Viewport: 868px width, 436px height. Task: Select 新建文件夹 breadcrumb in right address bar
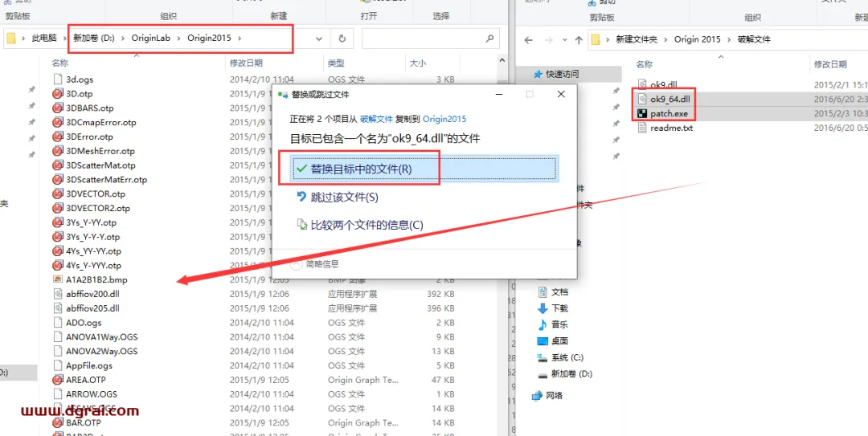[x=637, y=39]
